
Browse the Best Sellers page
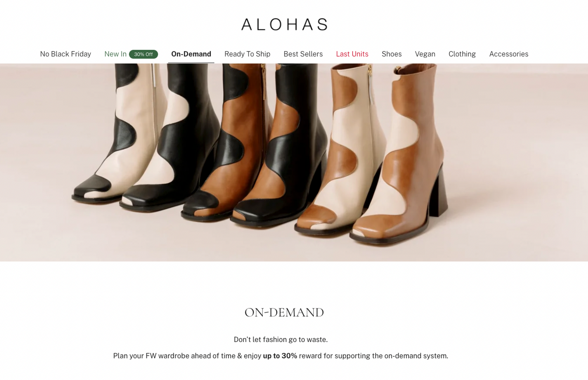point(303,54)
